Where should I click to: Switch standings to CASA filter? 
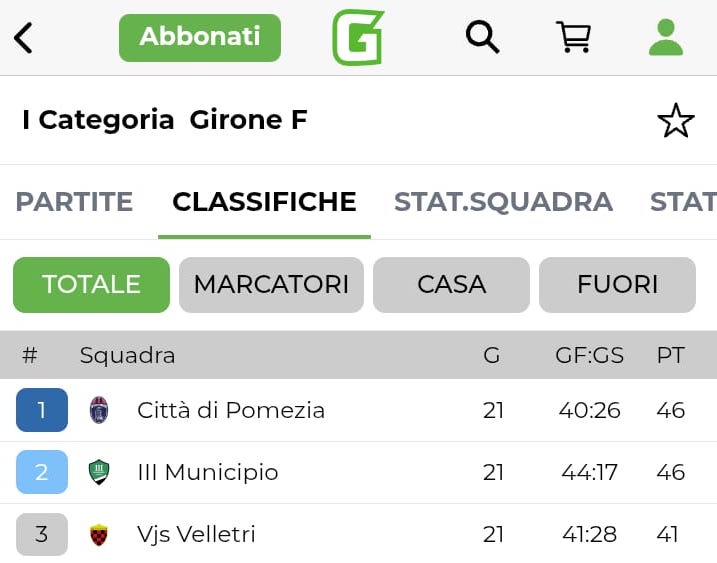point(451,285)
